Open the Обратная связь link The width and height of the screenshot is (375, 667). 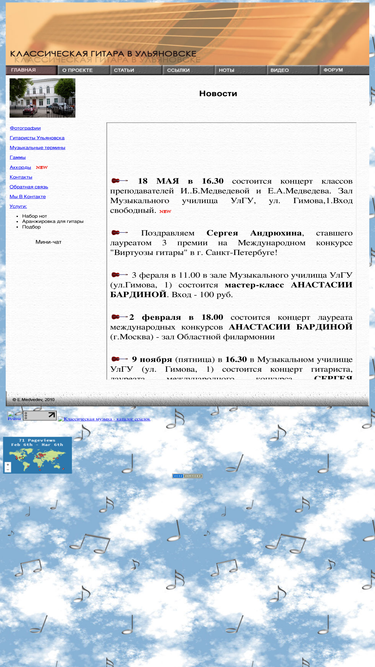pyautogui.click(x=29, y=187)
